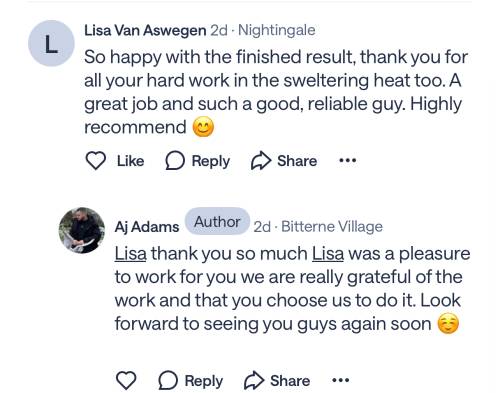Screen dimensions: 500x393
Task: Click the share arrow icon under Lisa's comment
Action: [x=260, y=161]
